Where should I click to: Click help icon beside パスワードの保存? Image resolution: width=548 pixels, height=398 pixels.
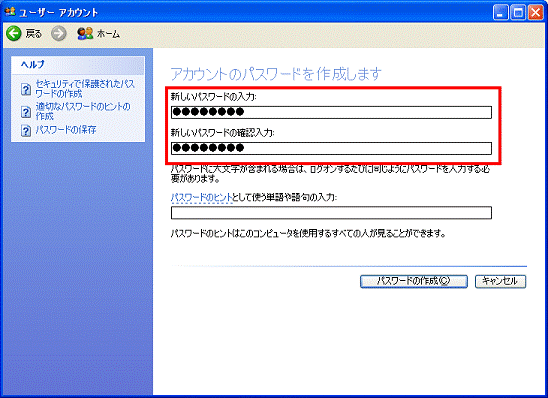click(x=26, y=130)
